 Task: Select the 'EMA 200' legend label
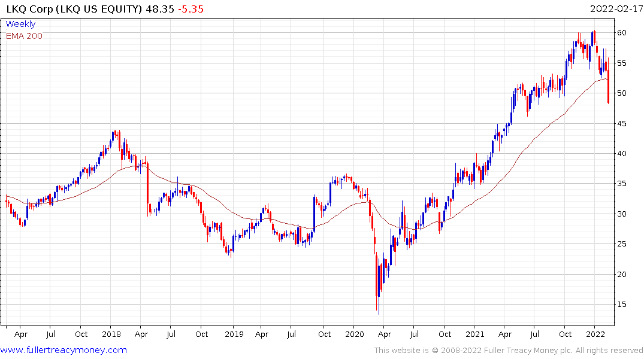tap(24, 36)
